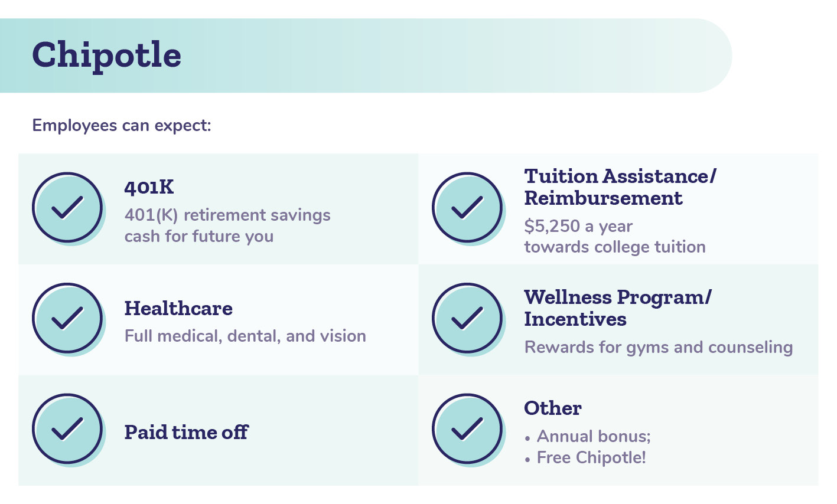
Task: Click the 401K benefit title
Action: (x=149, y=188)
